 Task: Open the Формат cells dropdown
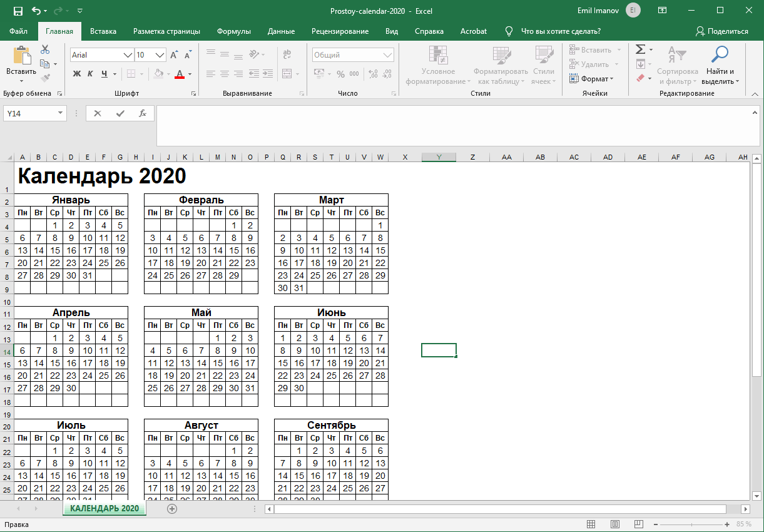tap(592, 79)
